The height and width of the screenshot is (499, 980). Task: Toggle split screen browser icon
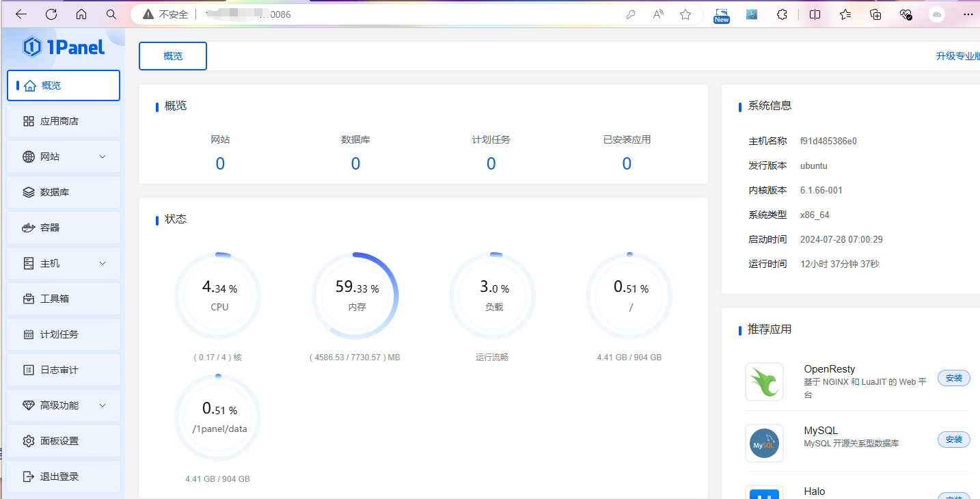[x=815, y=14]
